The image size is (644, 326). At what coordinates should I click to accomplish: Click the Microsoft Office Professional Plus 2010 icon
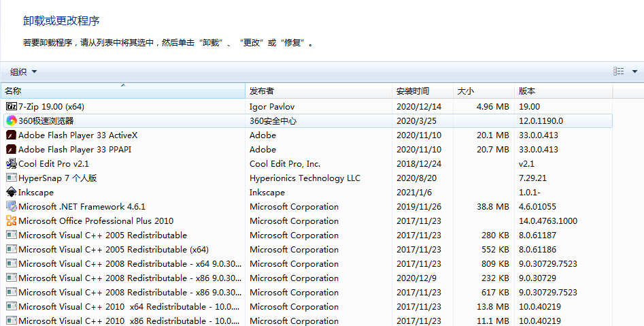(12, 221)
